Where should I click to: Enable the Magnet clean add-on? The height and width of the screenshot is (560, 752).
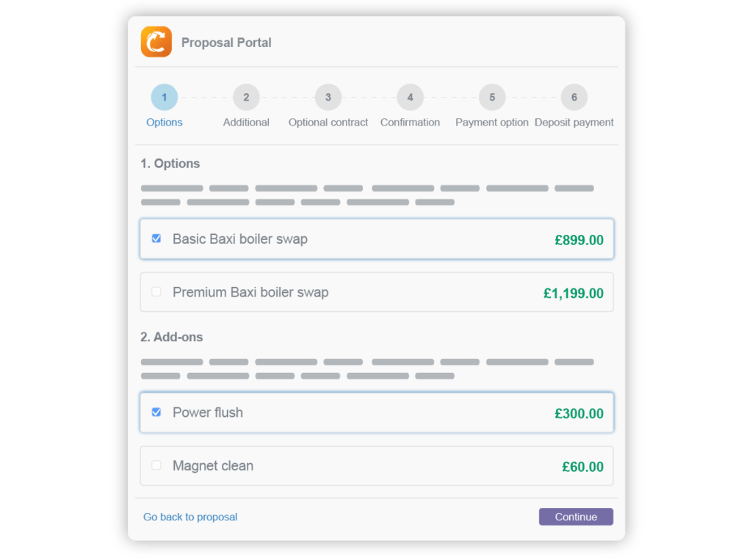[x=156, y=465]
